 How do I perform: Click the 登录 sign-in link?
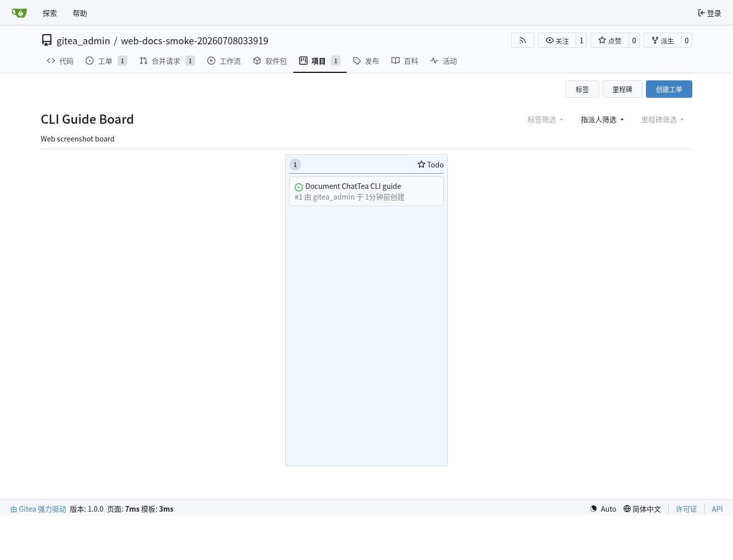(710, 13)
